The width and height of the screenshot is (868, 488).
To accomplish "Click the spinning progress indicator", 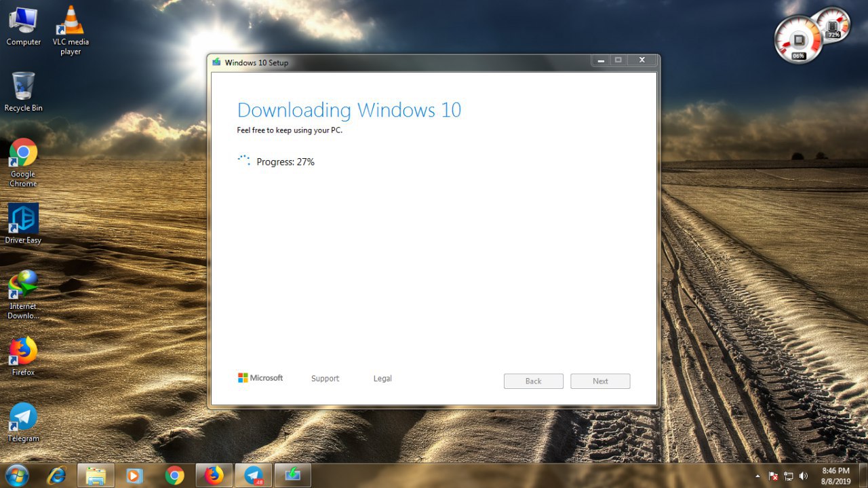I will [243, 161].
